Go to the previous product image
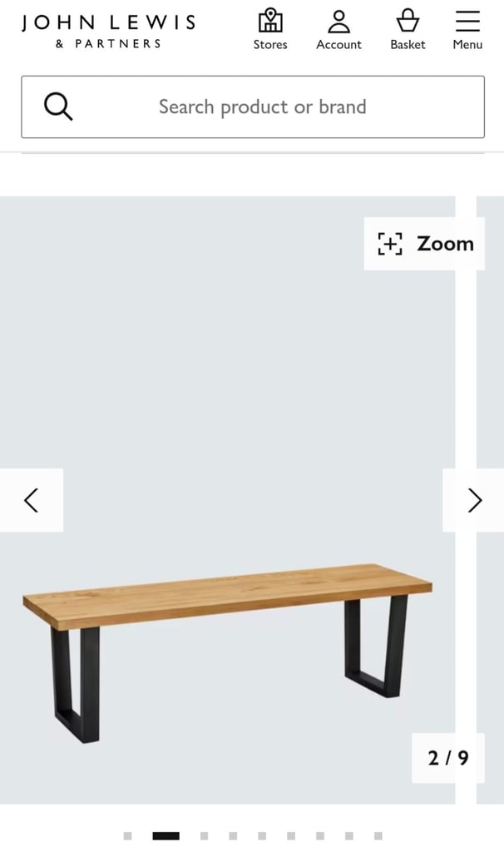504x852 pixels. [32, 500]
